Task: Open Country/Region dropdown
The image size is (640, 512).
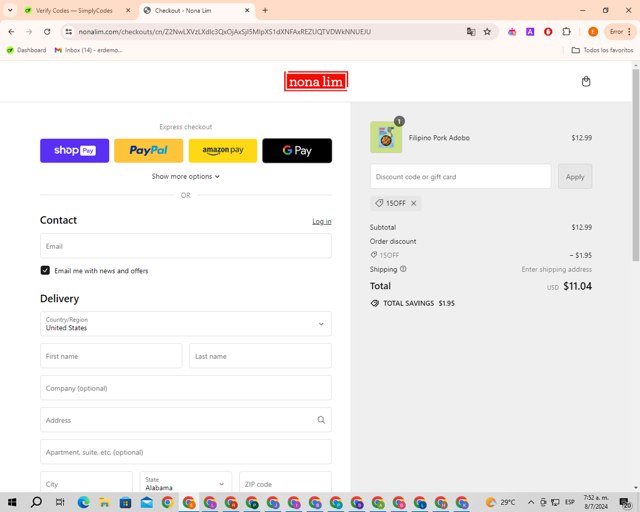Action: click(x=186, y=324)
